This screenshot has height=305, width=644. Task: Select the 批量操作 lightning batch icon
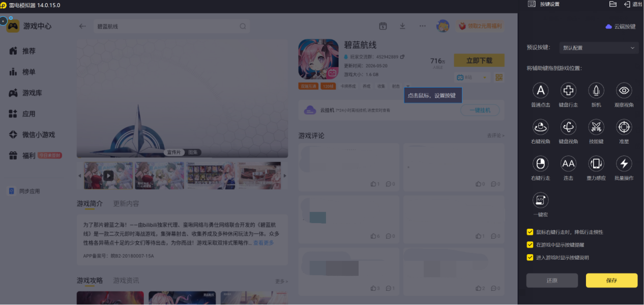tap(624, 163)
